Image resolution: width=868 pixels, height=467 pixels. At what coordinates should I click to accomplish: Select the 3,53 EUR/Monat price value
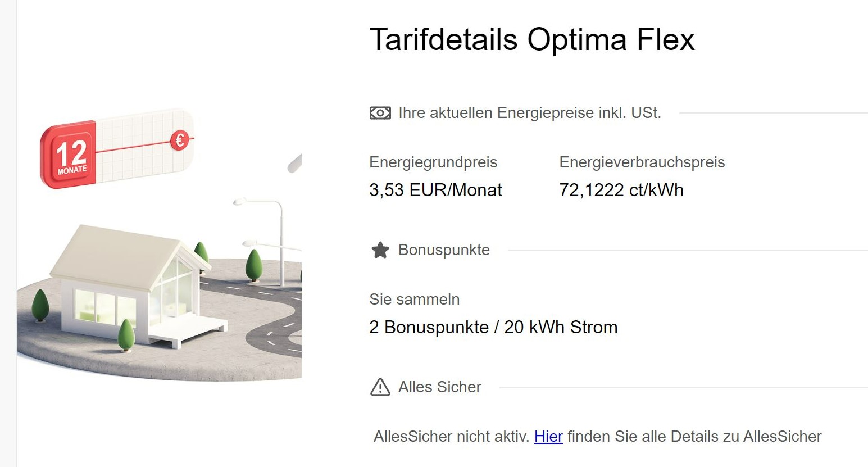click(435, 190)
